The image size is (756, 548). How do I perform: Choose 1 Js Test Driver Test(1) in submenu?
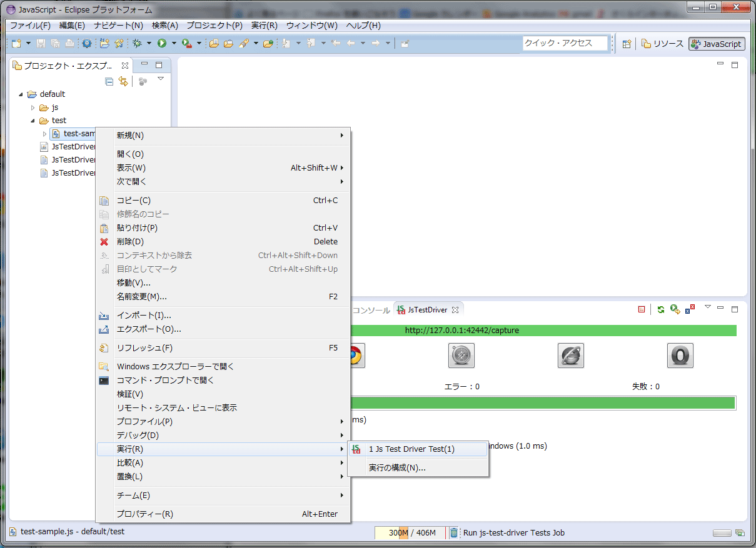(x=418, y=449)
